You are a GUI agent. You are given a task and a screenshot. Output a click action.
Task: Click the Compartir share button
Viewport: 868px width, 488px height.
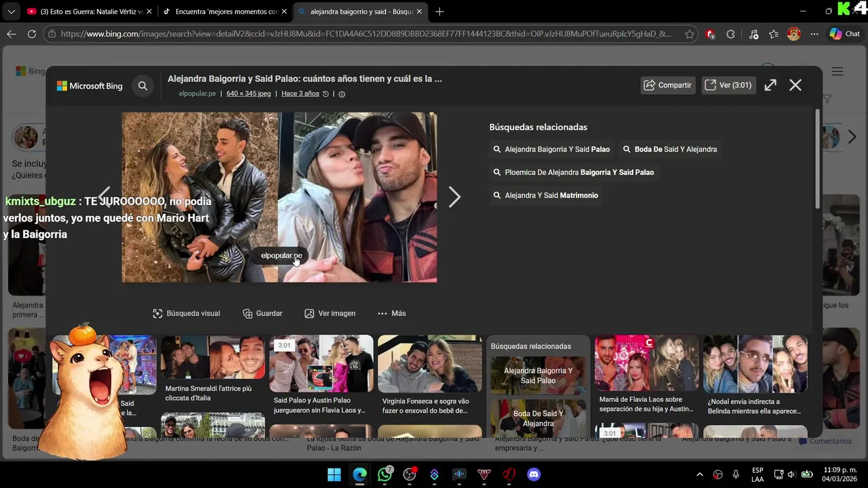pos(668,85)
